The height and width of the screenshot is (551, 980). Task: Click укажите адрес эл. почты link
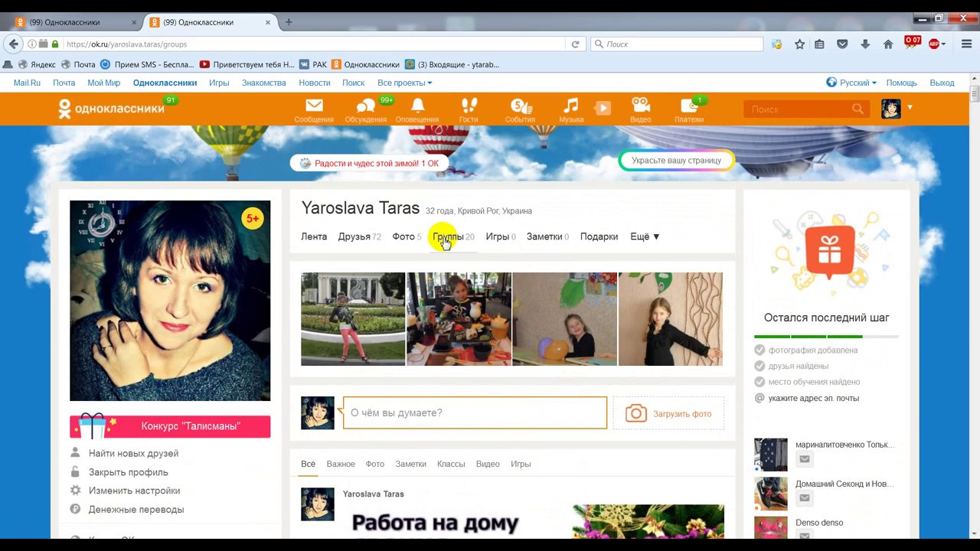click(814, 398)
